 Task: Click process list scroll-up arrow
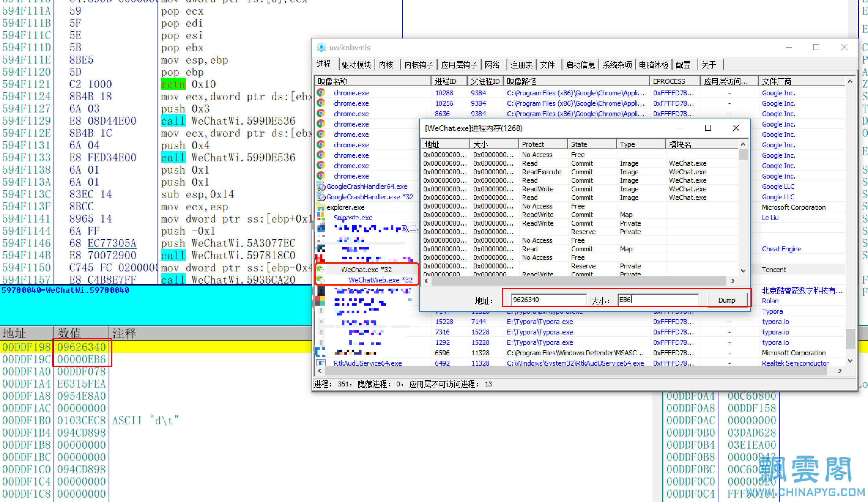850,82
